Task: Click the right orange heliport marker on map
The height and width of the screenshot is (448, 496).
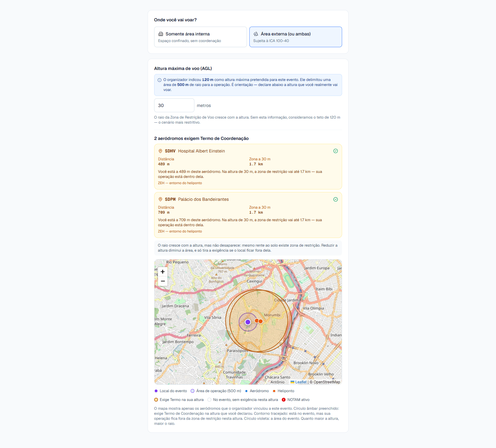Action: pyautogui.click(x=261, y=321)
